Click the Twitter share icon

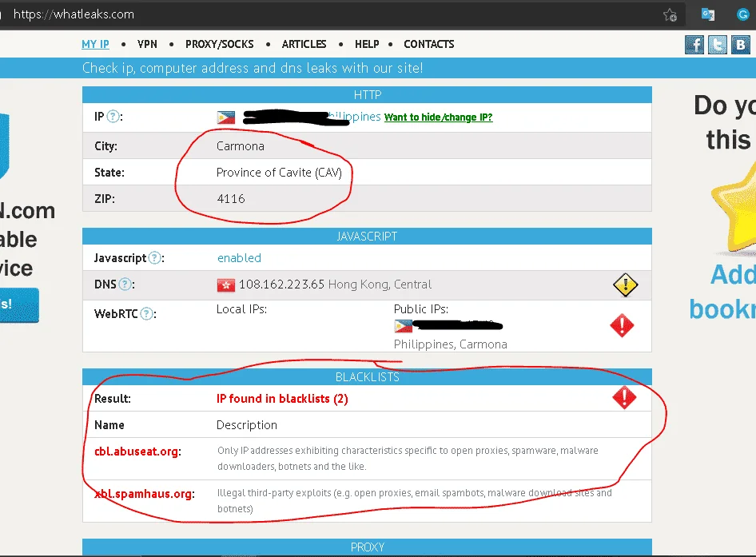pyautogui.click(x=718, y=45)
